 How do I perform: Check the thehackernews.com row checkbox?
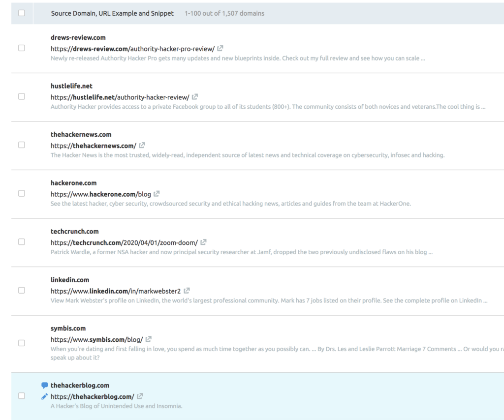point(22,145)
